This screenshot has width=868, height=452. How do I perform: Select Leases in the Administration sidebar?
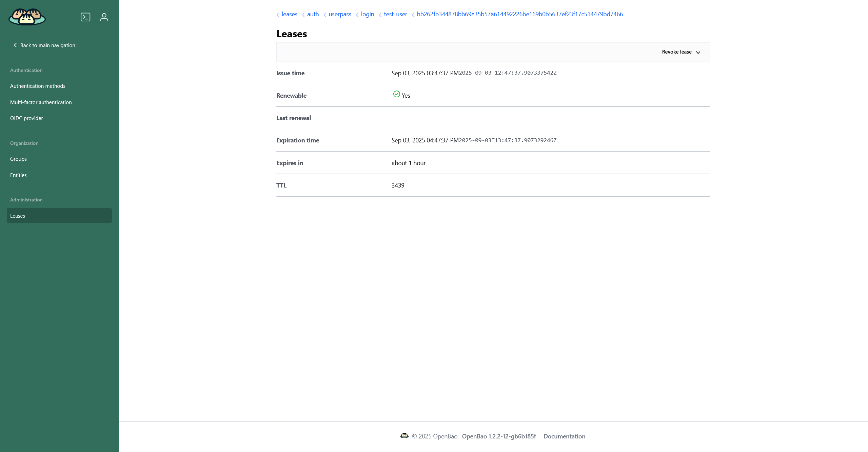18,216
